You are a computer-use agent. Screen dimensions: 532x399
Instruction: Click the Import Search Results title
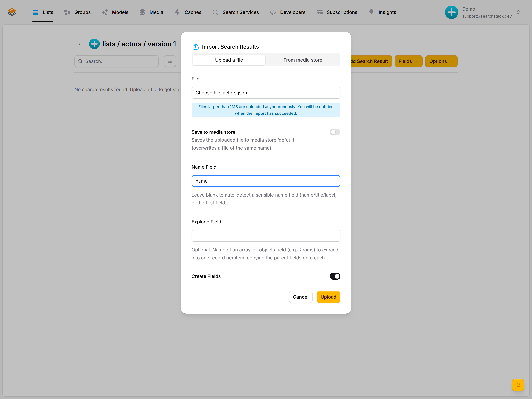pos(230,47)
